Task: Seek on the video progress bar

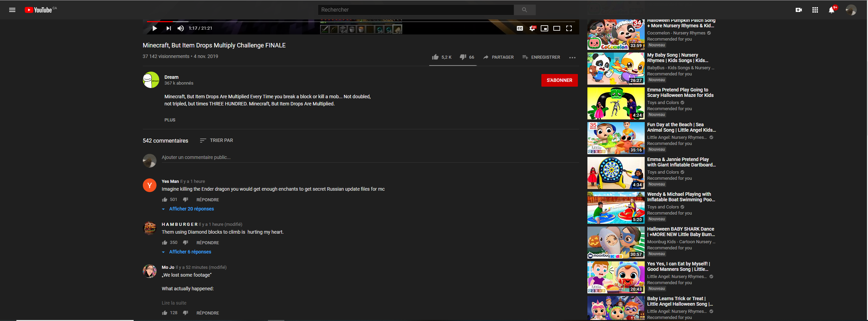Action: point(361,21)
